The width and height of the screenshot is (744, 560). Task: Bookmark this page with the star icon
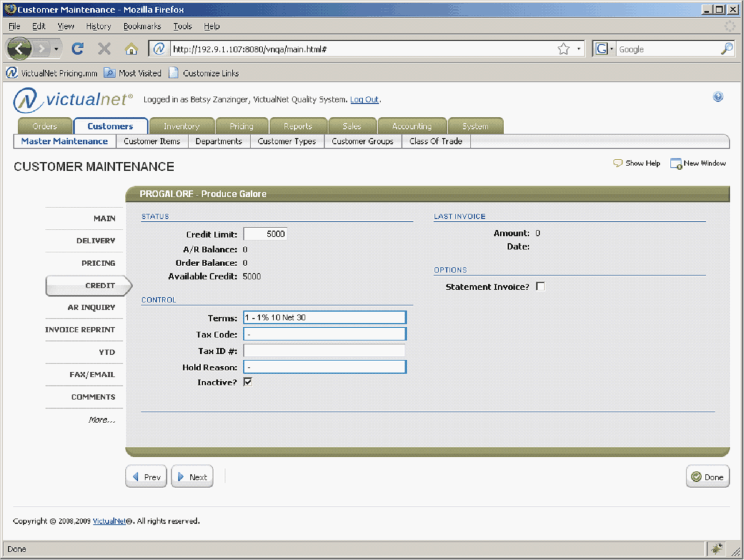[x=563, y=49]
